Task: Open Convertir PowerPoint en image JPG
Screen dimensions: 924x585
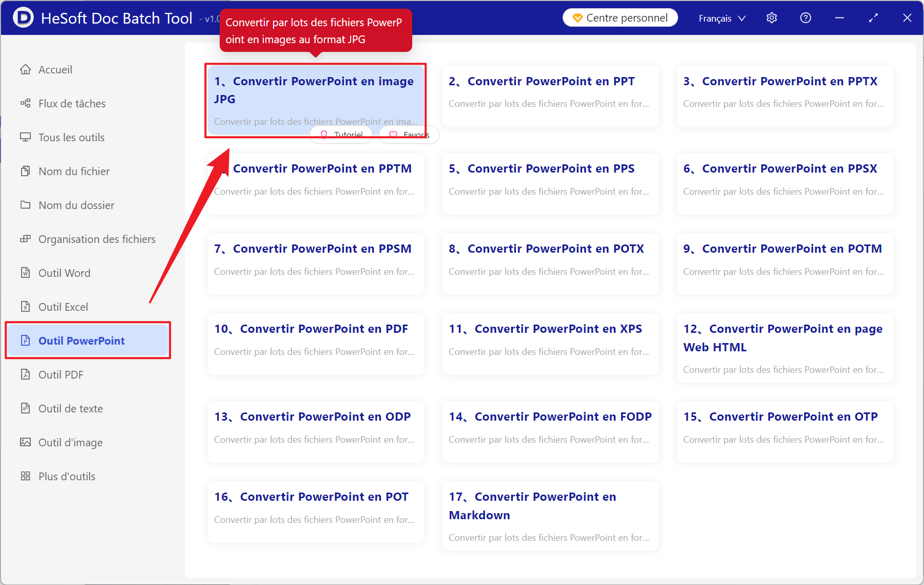Action: (x=316, y=100)
